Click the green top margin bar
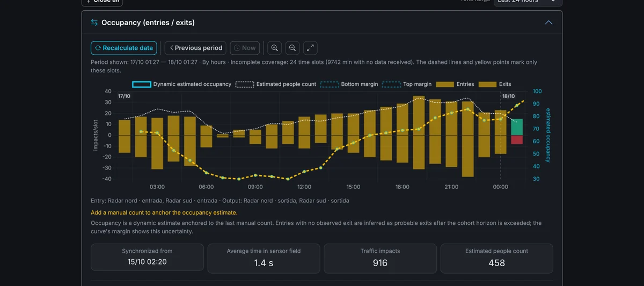 click(x=517, y=127)
